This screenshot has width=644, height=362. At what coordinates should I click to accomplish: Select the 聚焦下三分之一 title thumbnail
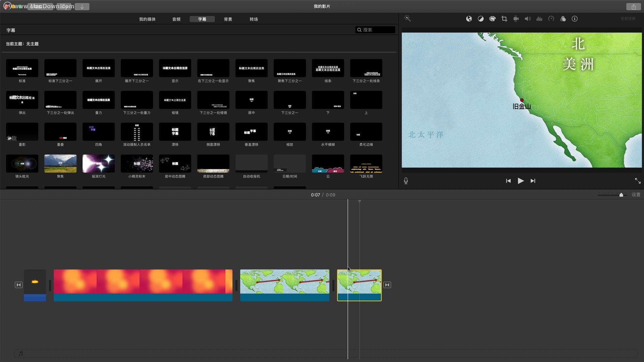click(x=290, y=68)
